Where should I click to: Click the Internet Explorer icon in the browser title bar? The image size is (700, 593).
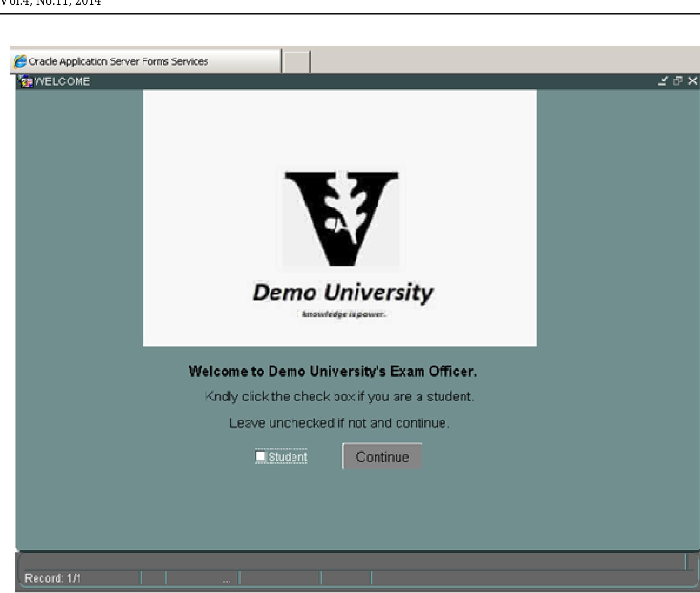[20, 61]
